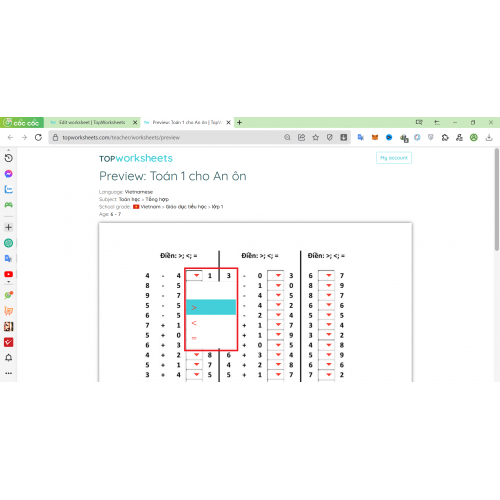Choose the > option in open dropdown
Screen dimensions: 500x500
(x=211, y=307)
